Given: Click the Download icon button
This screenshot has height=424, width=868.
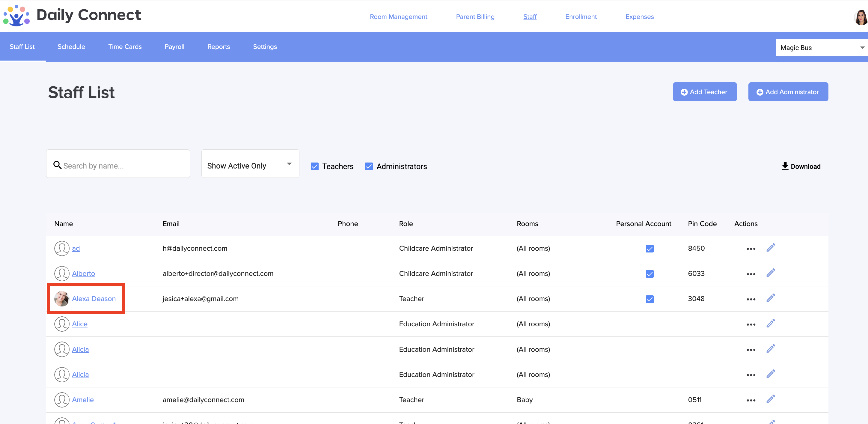Looking at the screenshot, I should coord(785,166).
